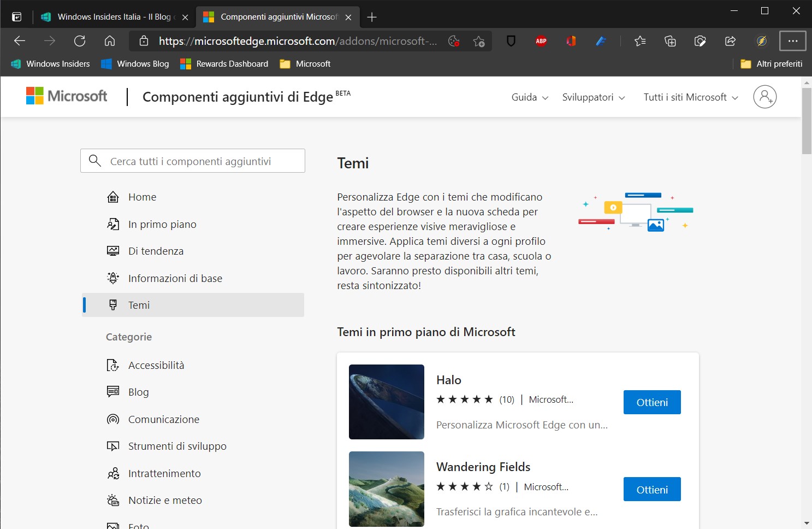Click the browser Back arrow

(20, 41)
